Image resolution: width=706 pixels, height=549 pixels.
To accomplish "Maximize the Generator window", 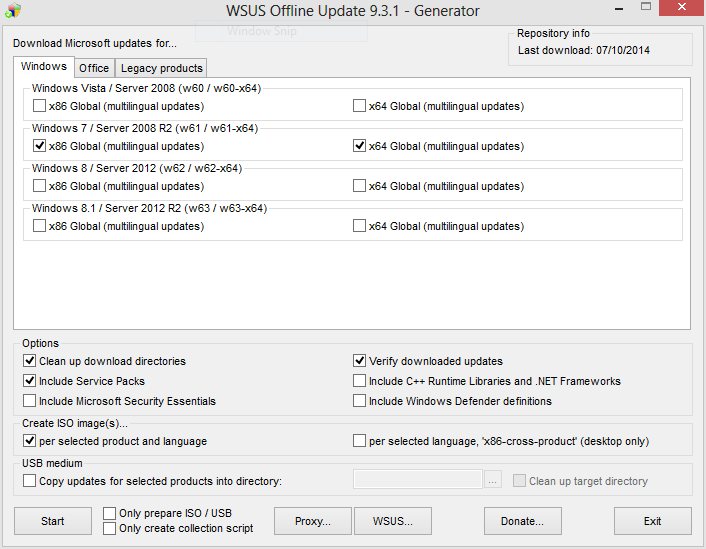I will [646, 7].
